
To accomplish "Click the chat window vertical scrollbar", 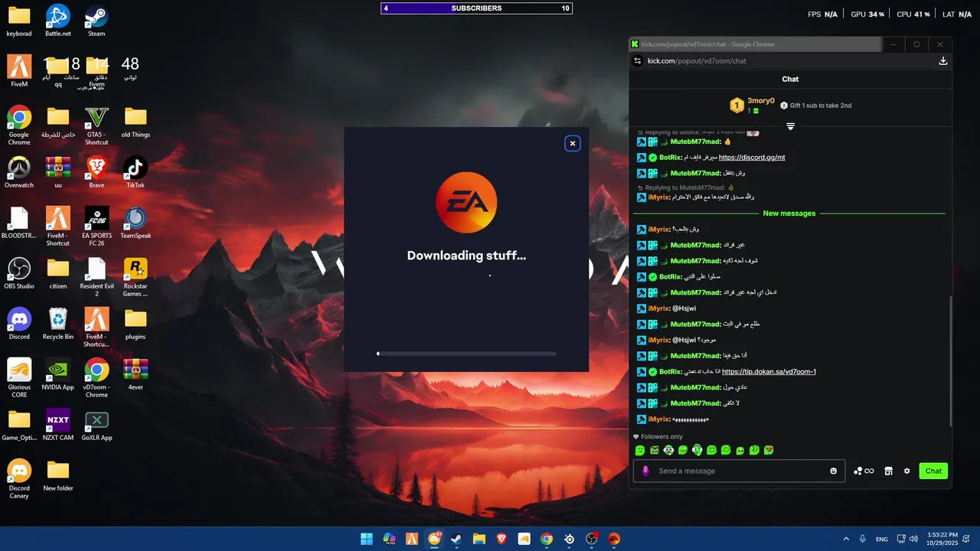I will coord(950,360).
